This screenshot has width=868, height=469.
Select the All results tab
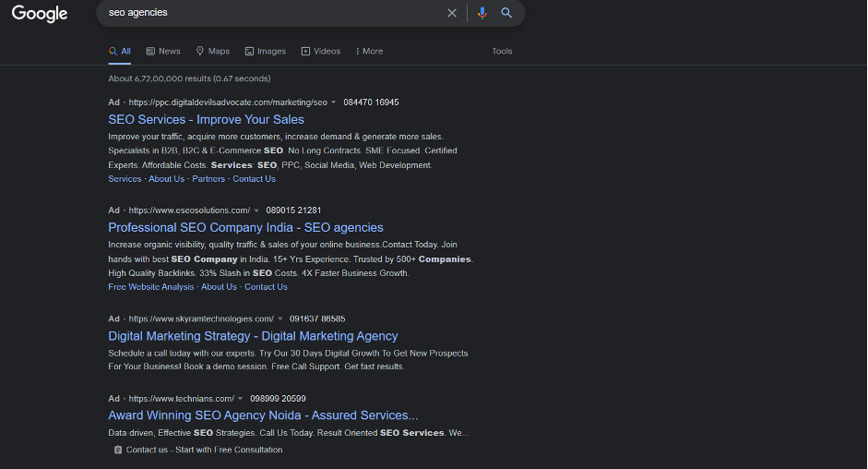[120, 51]
